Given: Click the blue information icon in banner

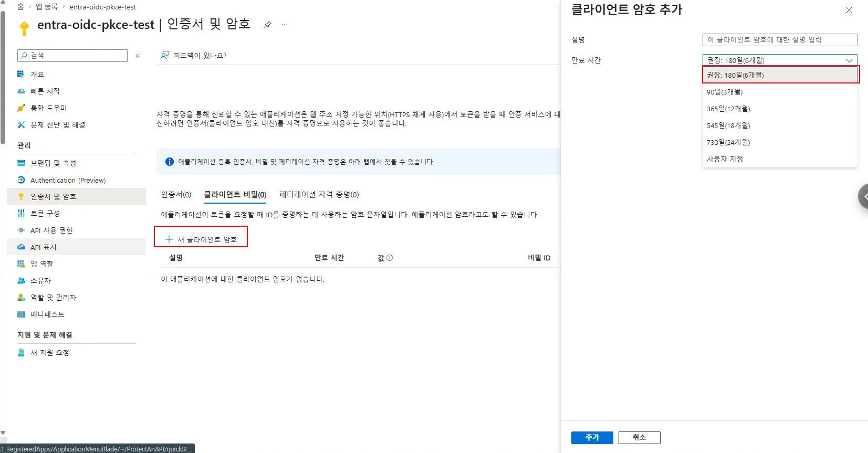Looking at the screenshot, I should [170, 162].
